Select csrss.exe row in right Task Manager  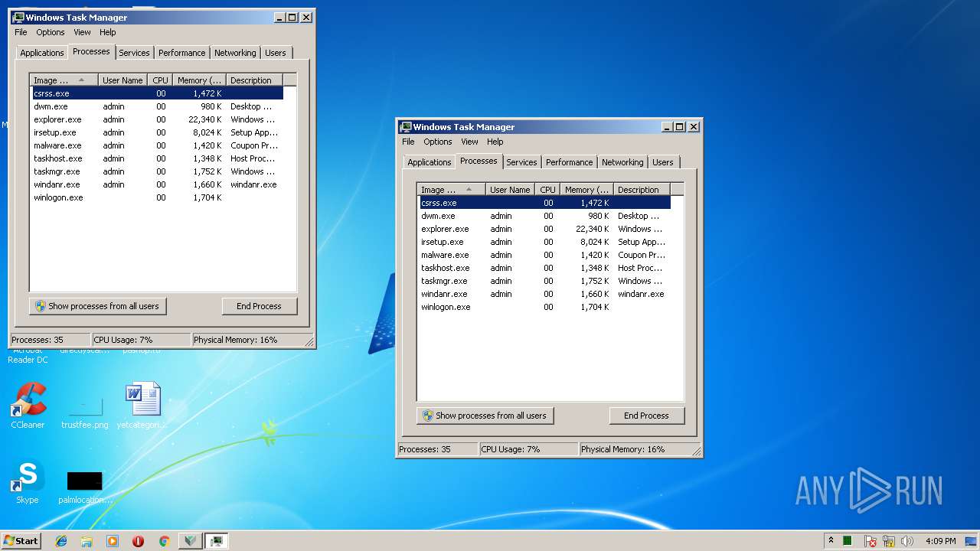coord(544,203)
